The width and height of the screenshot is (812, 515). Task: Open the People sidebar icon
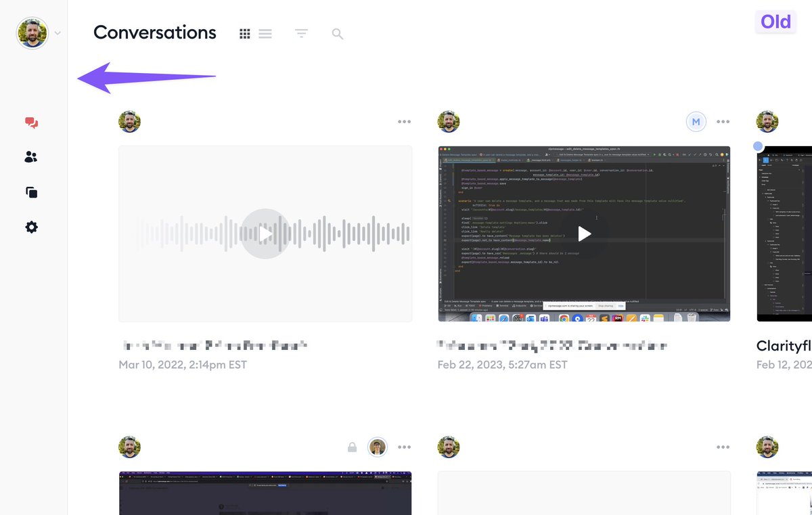pos(31,157)
